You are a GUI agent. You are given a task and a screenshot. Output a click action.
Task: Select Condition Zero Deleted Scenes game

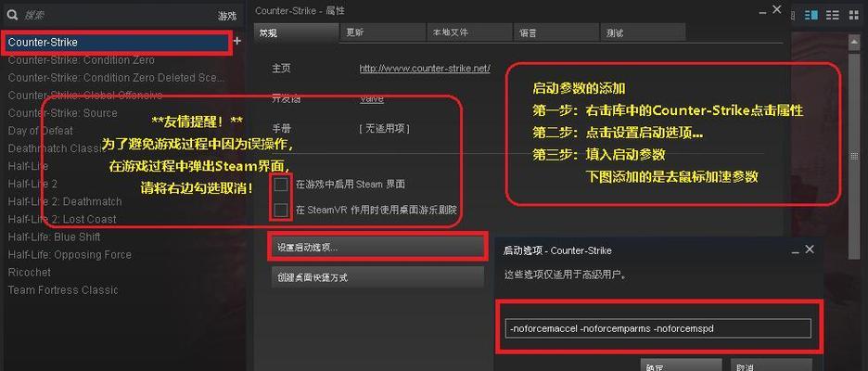point(116,78)
